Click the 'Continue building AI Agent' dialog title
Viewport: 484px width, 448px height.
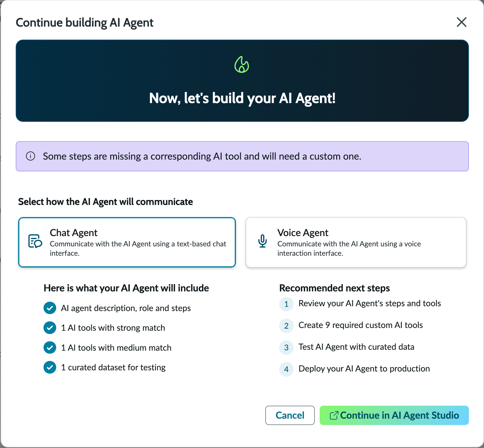pos(85,23)
